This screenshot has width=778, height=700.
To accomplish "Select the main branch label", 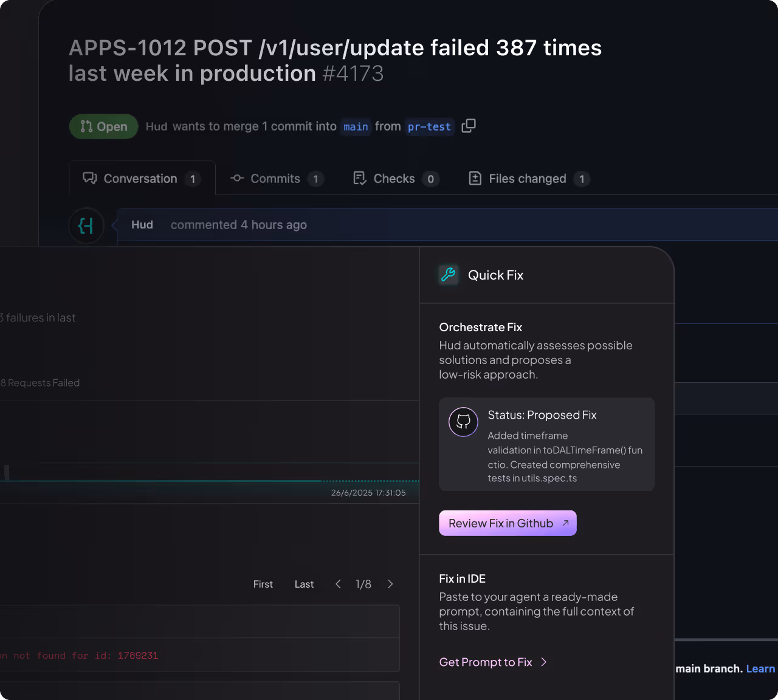I will 356,126.
